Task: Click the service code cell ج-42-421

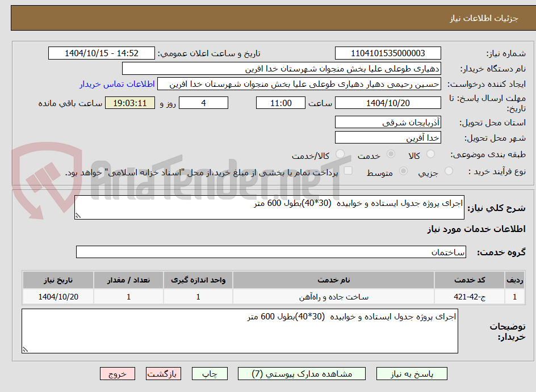Action: click(x=470, y=297)
